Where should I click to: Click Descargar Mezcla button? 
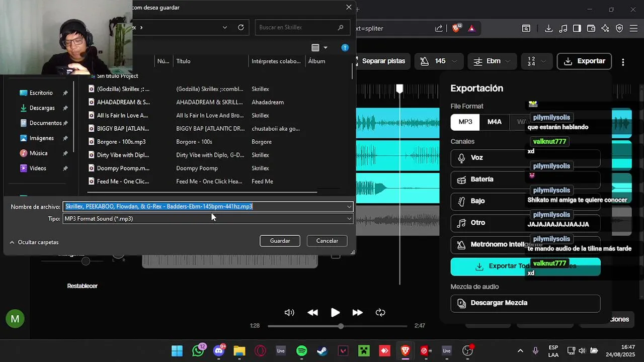525,303
